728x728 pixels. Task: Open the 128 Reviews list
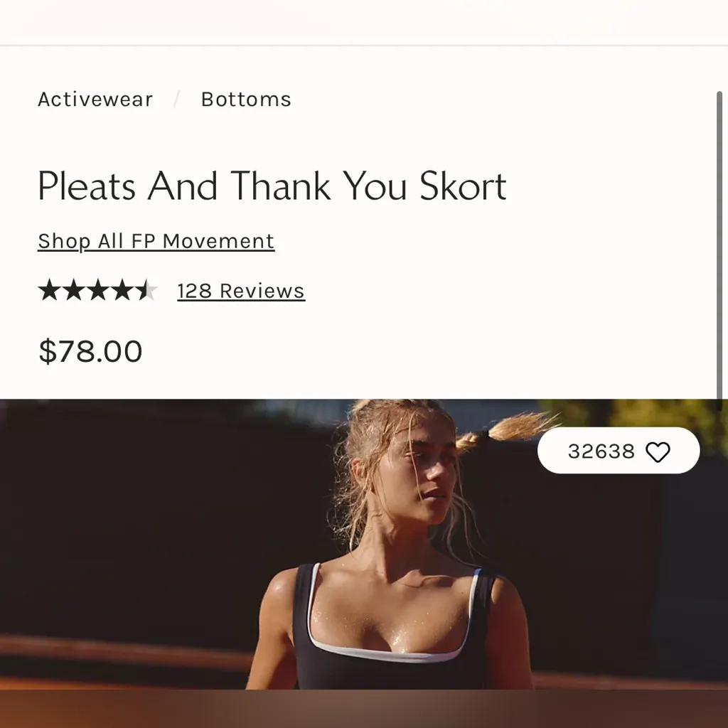point(240,290)
